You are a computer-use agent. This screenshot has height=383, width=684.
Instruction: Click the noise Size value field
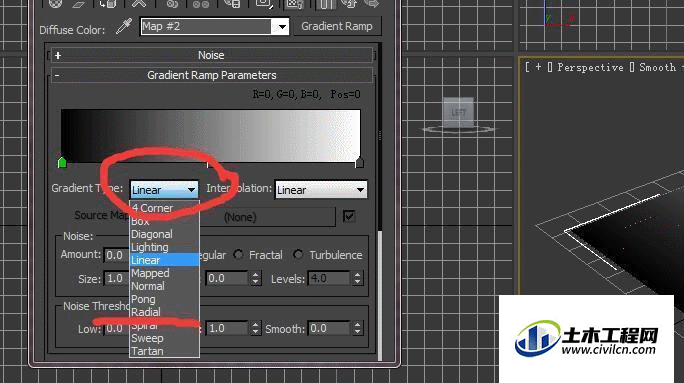click(x=116, y=279)
